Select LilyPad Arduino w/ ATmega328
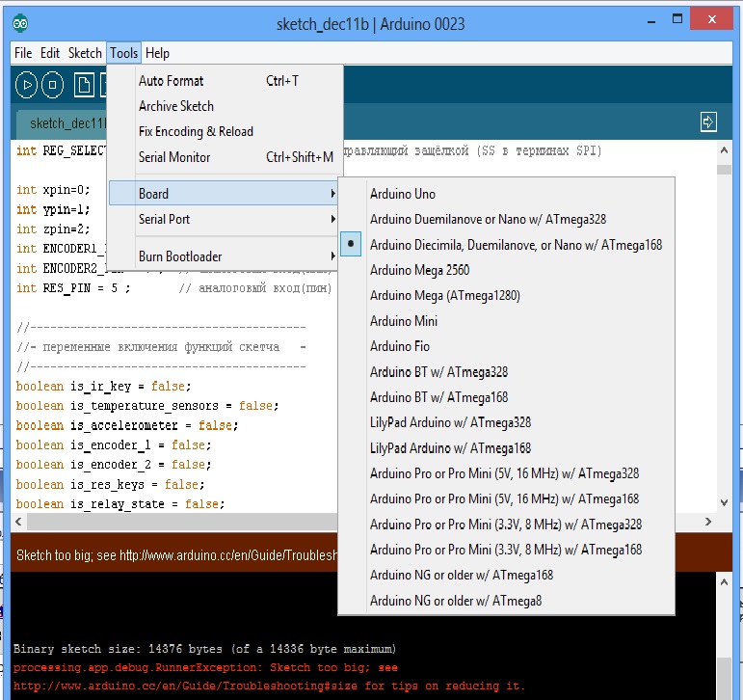 click(450, 422)
